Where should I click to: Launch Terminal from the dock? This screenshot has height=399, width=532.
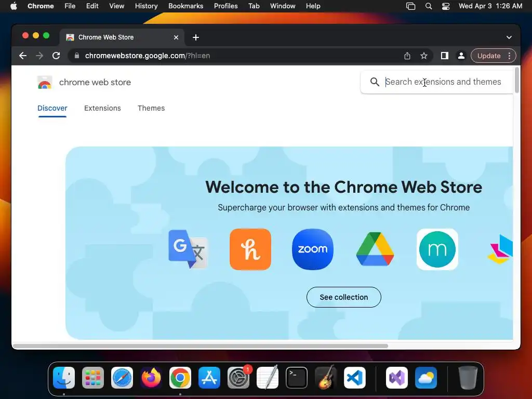(297, 378)
